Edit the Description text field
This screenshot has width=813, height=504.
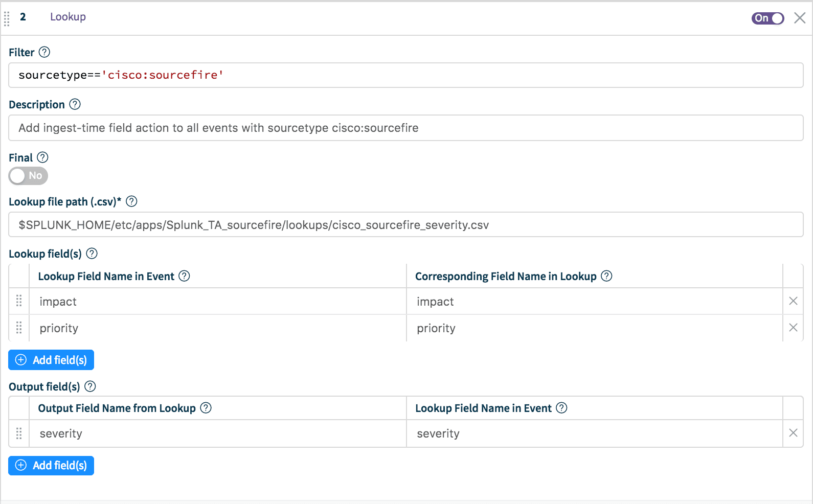coord(406,128)
